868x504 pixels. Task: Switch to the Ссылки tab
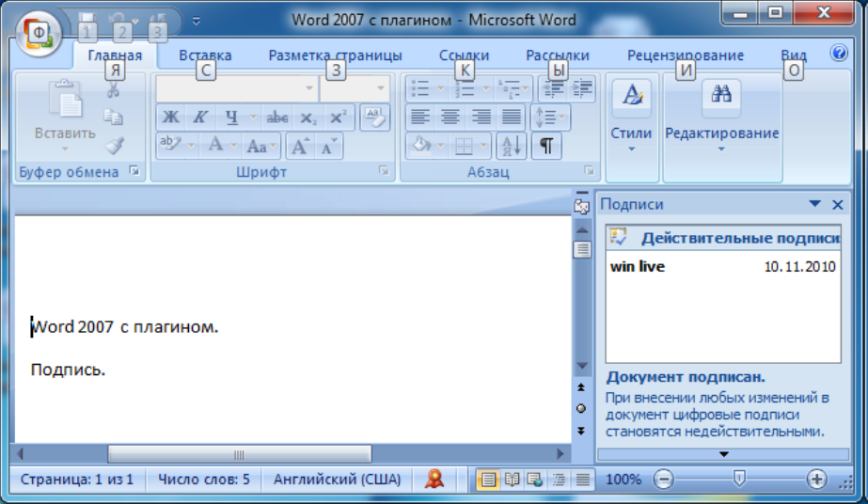point(464,55)
